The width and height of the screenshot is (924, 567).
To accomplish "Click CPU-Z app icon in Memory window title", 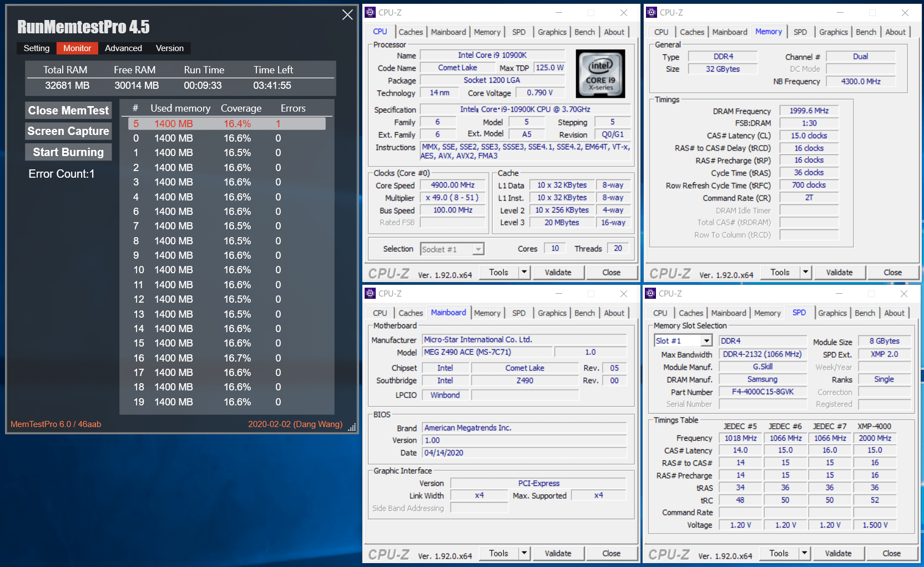I will tap(652, 12).
